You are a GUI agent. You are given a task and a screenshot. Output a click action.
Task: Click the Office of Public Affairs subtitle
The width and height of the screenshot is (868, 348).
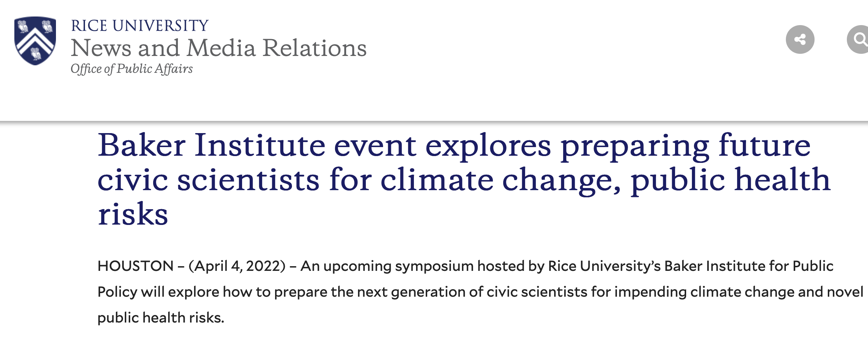(131, 69)
